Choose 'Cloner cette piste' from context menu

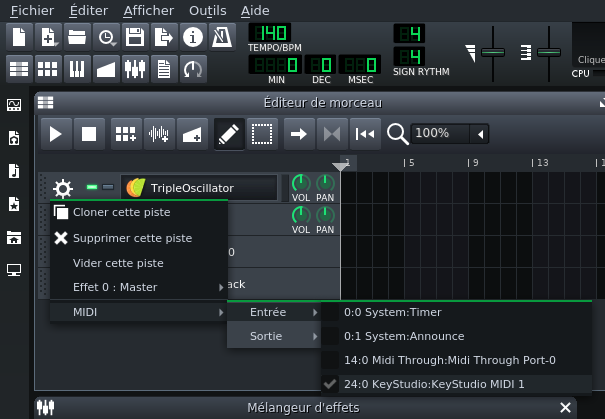pyautogui.click(x=139, y=213)
